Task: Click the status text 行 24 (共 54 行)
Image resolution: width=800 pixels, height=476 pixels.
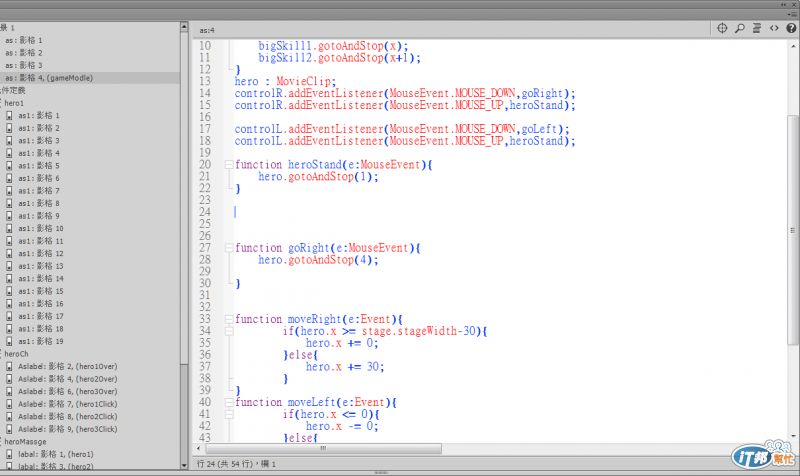Action: pos(224,464)
